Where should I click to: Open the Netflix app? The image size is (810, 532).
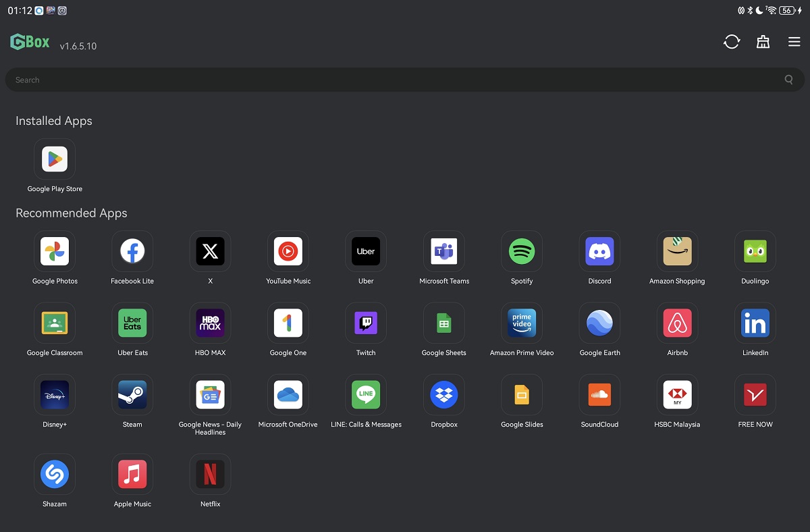point(211,474)
